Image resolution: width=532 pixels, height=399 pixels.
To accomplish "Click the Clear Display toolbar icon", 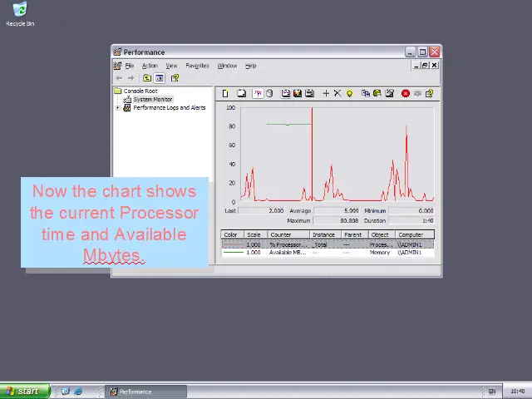I will 241,93.
